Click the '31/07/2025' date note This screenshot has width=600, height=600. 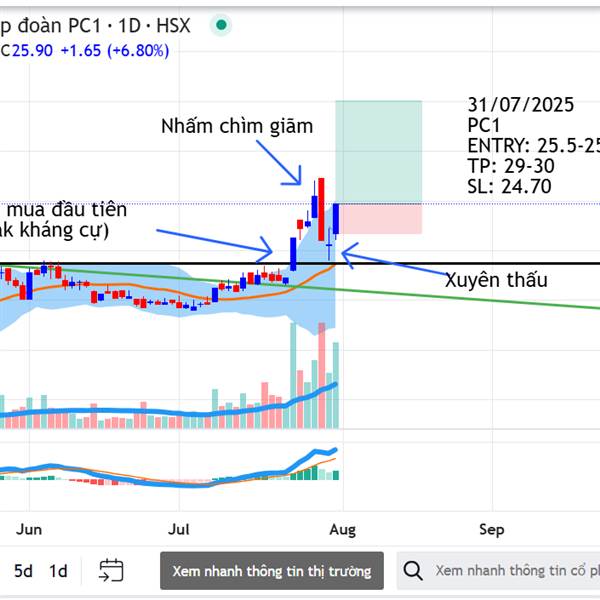[x=520, y=104]
